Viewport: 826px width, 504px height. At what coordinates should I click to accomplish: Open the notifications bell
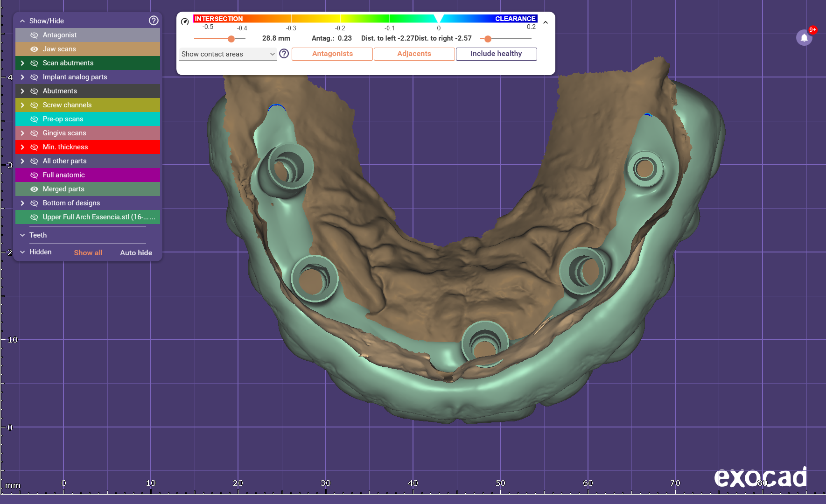804,38
